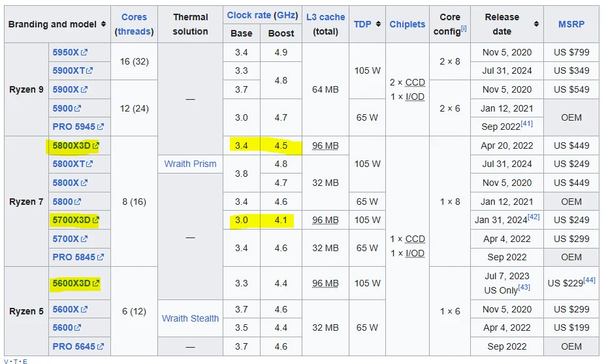Follow the Clock rate header link
The width and height of the screenshot is (606, 364).
point(249,15)
